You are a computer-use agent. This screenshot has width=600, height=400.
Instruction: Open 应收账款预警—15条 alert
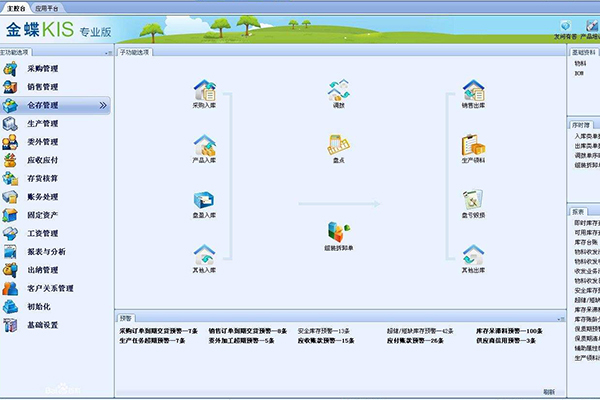click(x=326, y=340)
